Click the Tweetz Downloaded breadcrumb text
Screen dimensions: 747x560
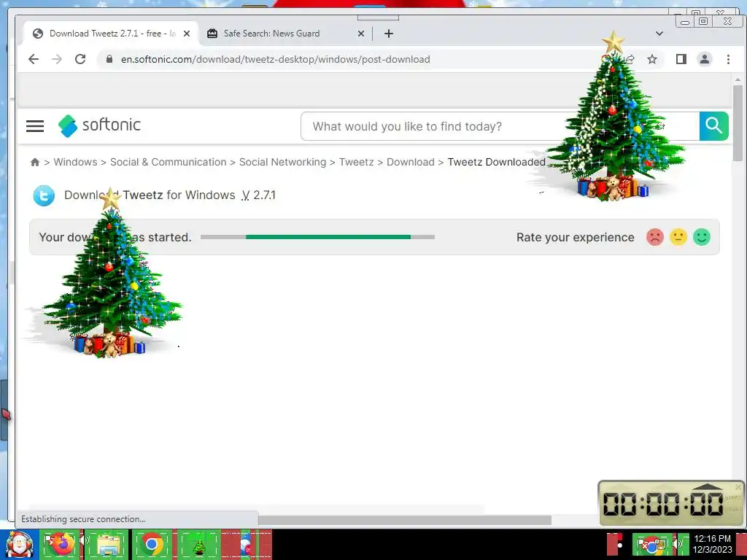tap(496, 162)
